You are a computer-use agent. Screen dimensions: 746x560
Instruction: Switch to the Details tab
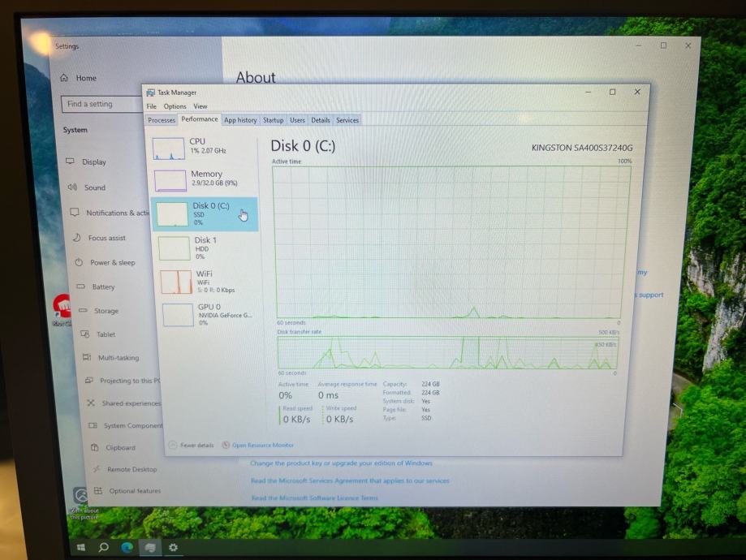[320, 120]
